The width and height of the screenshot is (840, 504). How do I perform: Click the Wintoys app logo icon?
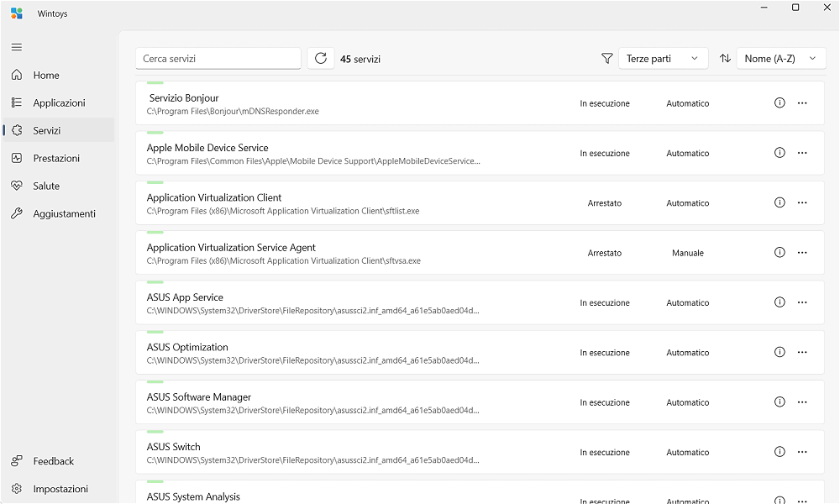17,13
